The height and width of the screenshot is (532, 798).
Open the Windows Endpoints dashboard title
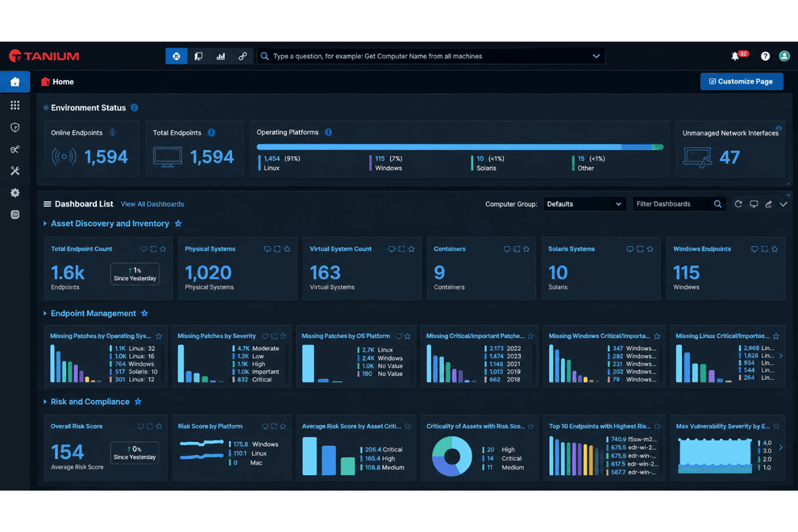click(702, 249)
